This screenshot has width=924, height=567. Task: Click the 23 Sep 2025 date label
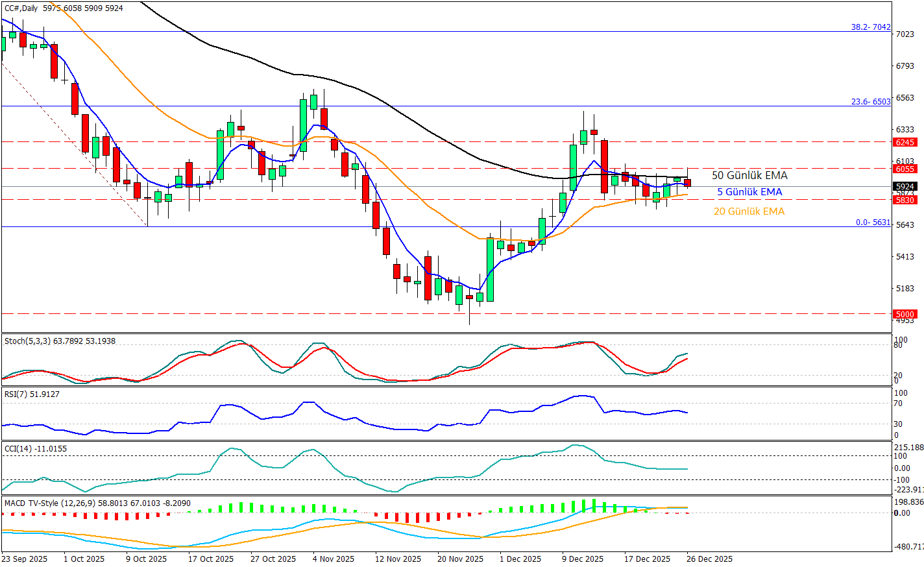25,559
